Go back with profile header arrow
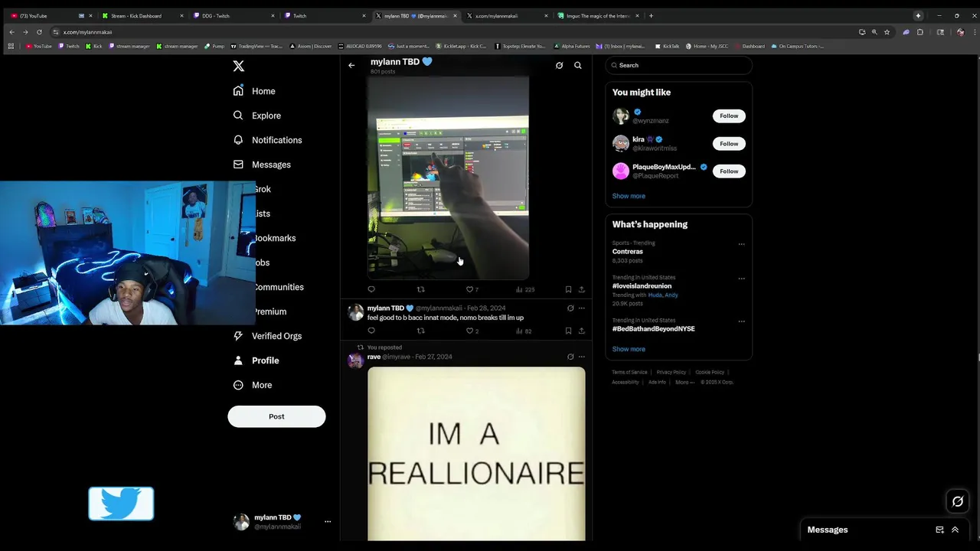This screenshot has height=551, width=980. [351, 66]
